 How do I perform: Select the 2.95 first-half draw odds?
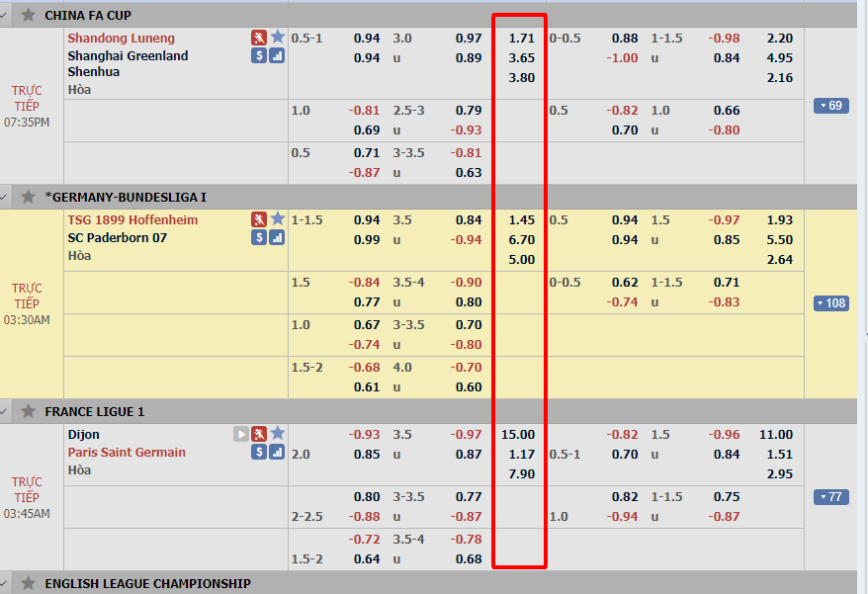coord(779,474)
